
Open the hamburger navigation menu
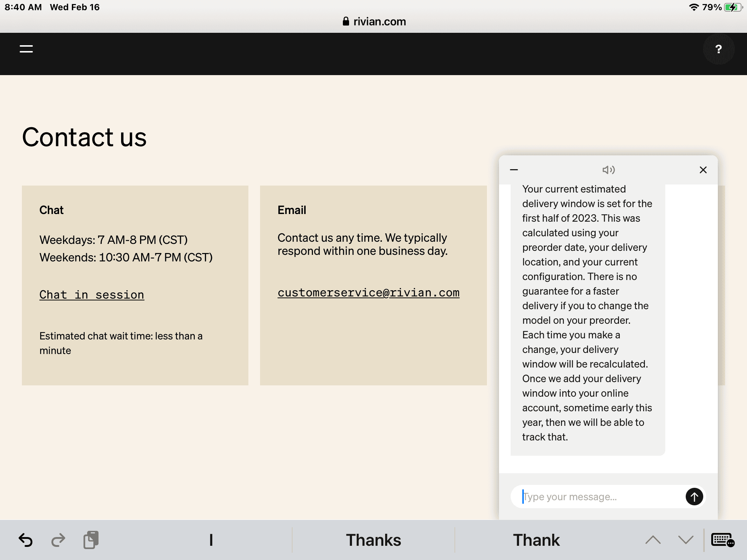pyautogui.click(x=26, y=49)
